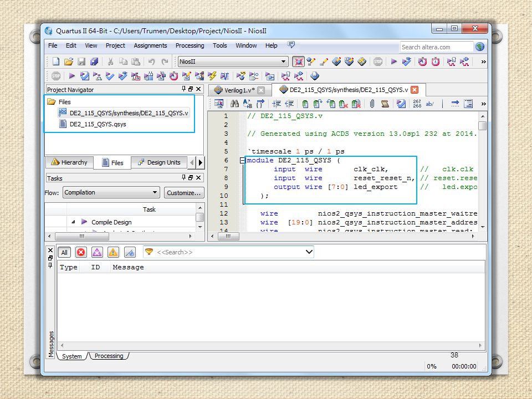Click the first-row Start Compilation play icon
The width and height of the screenshot is (532, 399).
click(393, 62)
